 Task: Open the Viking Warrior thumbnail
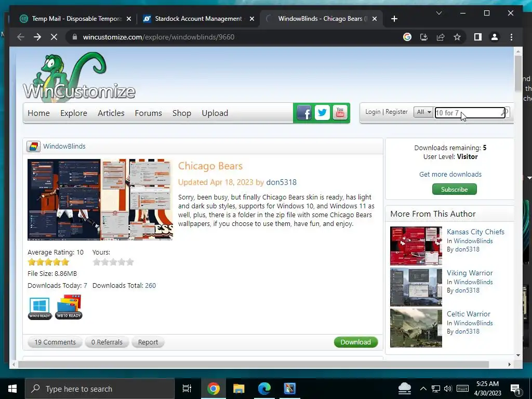[x=416, y=287]
